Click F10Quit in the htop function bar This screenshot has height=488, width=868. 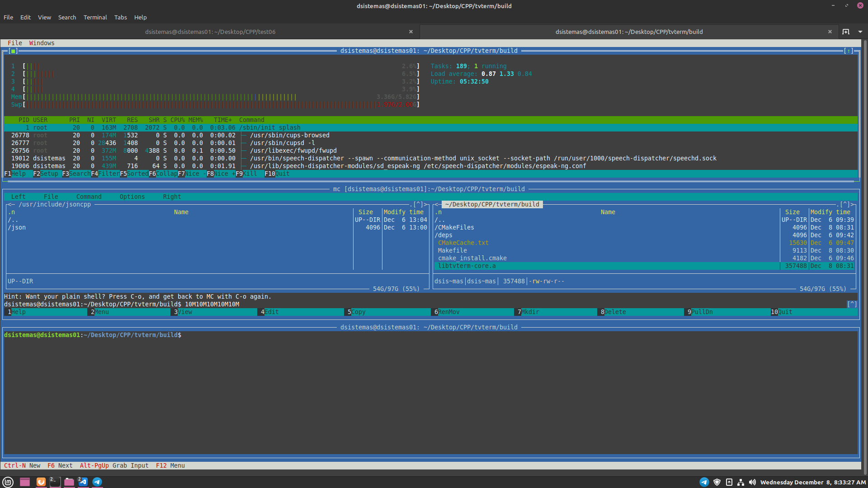tap(278, 174)
